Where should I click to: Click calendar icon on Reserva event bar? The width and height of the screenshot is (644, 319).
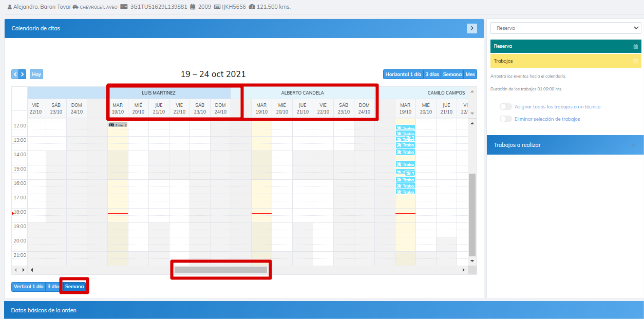click(635, 47)
